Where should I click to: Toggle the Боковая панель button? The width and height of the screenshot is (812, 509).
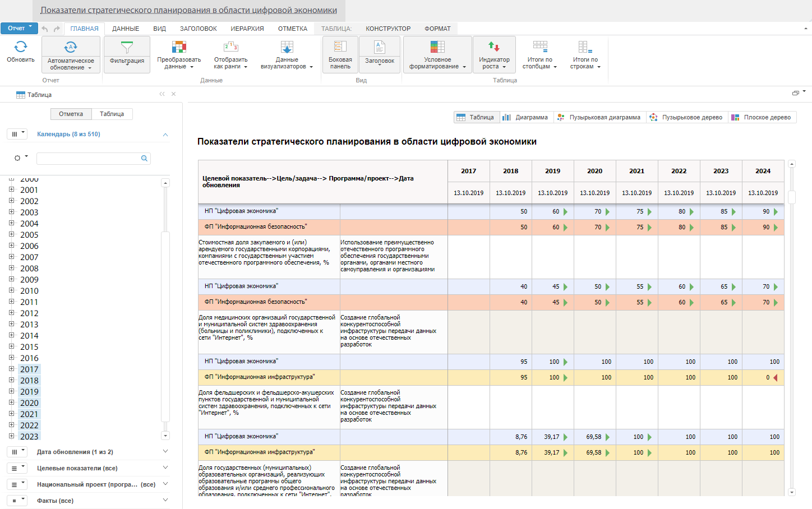click(340, 54)
